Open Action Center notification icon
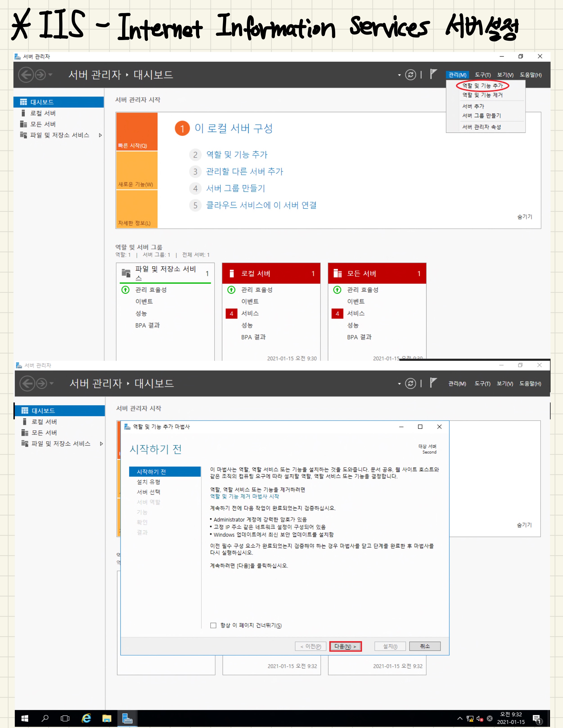563x728 pixels. [x=537, y=719]
